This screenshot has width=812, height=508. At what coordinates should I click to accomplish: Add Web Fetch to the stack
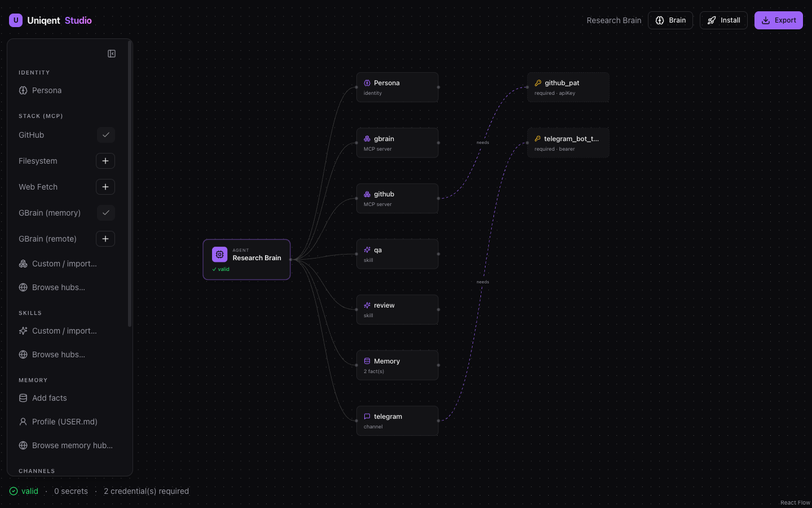(x=105, y=187)
